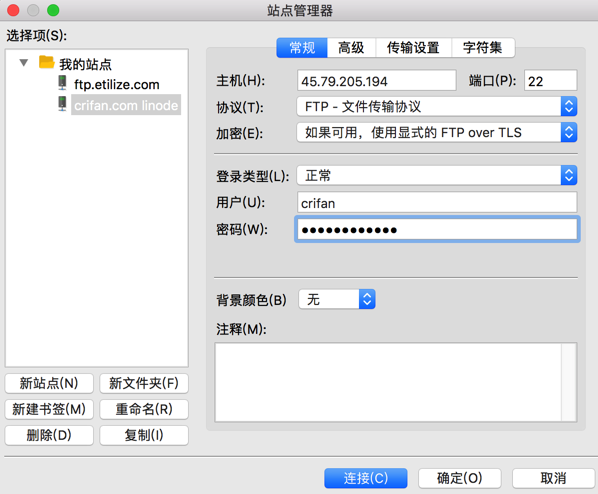598x494 pixels.
Task: Click the comments area scrollbar
Action: pyautogui.click(x=569, y=382)
